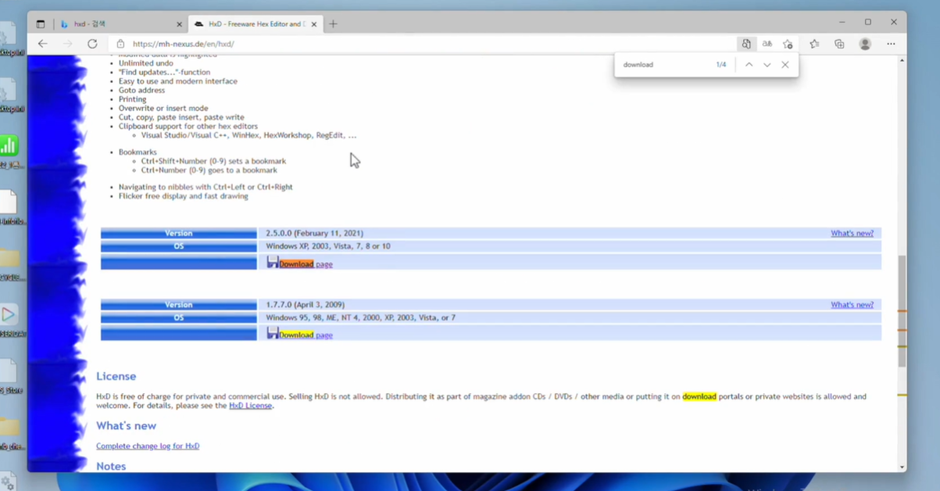This screenshot has height=491, width=940.
Task: Click the forward navigation arrow
Action: pyautogui.click(x=67, y=44)
